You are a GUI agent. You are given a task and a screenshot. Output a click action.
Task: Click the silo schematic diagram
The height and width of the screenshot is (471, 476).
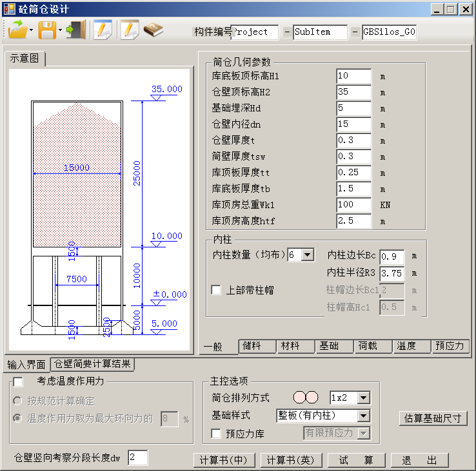pos(99,209)
